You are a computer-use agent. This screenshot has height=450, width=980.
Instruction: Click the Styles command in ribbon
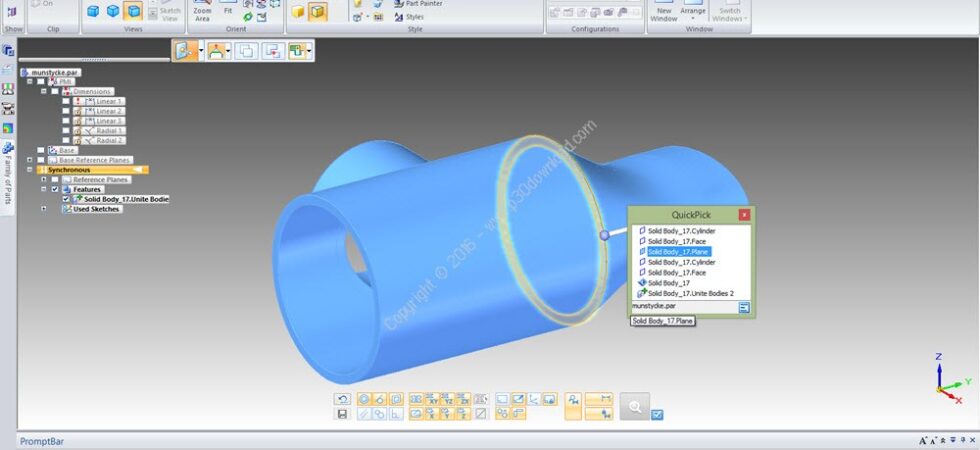408,18
